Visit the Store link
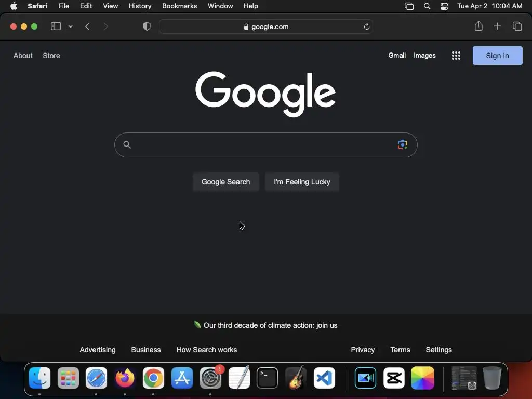 (x=51, y=56)
